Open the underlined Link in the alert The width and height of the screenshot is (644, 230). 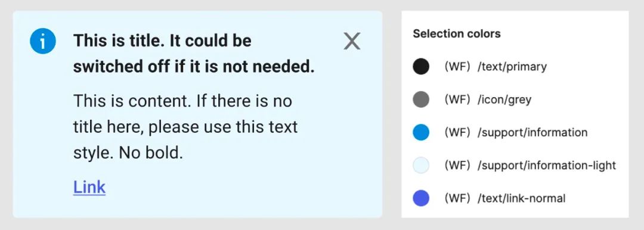pyautogui.click(x=89, y=187)
